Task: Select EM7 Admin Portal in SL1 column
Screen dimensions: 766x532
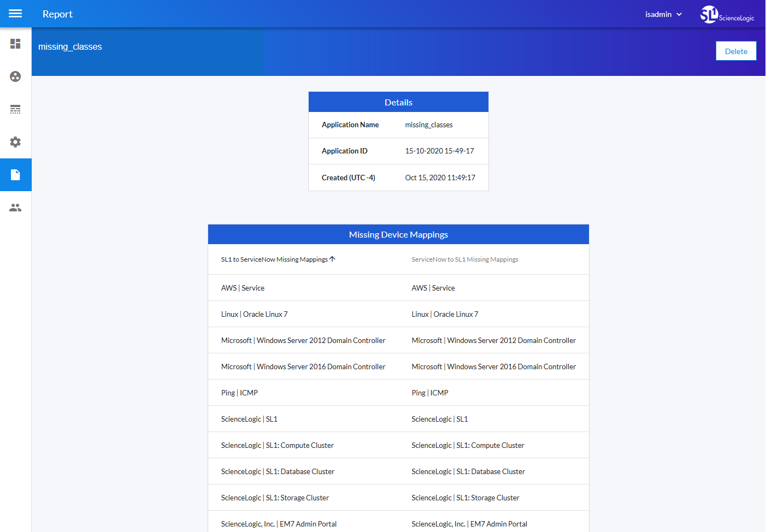Action: point(279,524)
